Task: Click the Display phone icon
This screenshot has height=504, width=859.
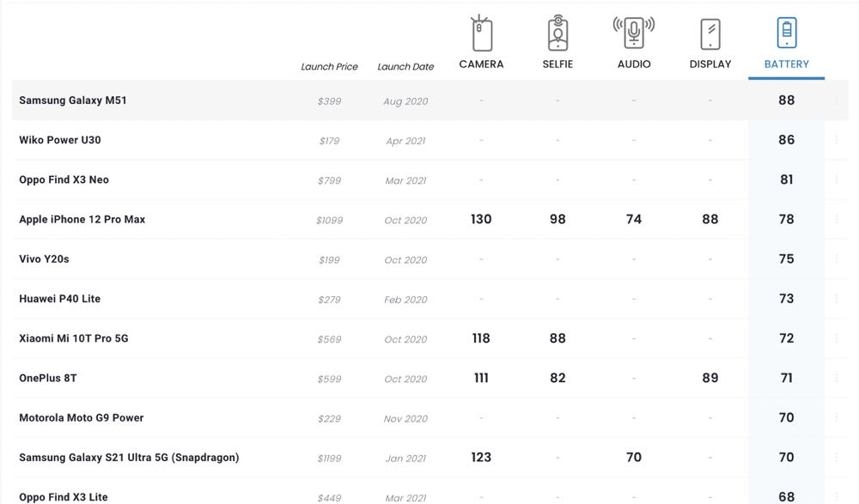Action: pyautogui.click(x=710, y=34)
